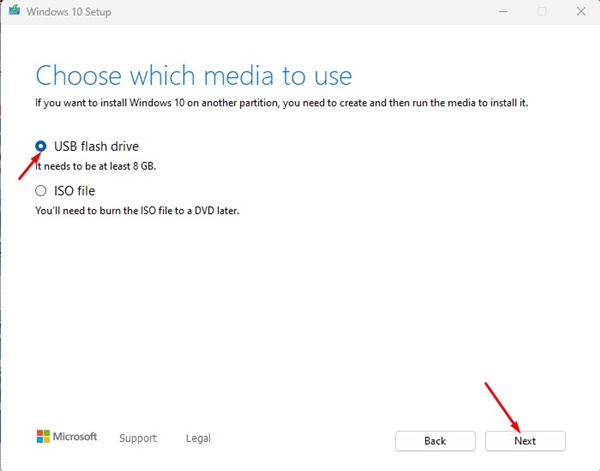The width and height of the screenshot is (600, 471).
Task: Choose the ISO file radio option
Action: (x=41, y=191)
